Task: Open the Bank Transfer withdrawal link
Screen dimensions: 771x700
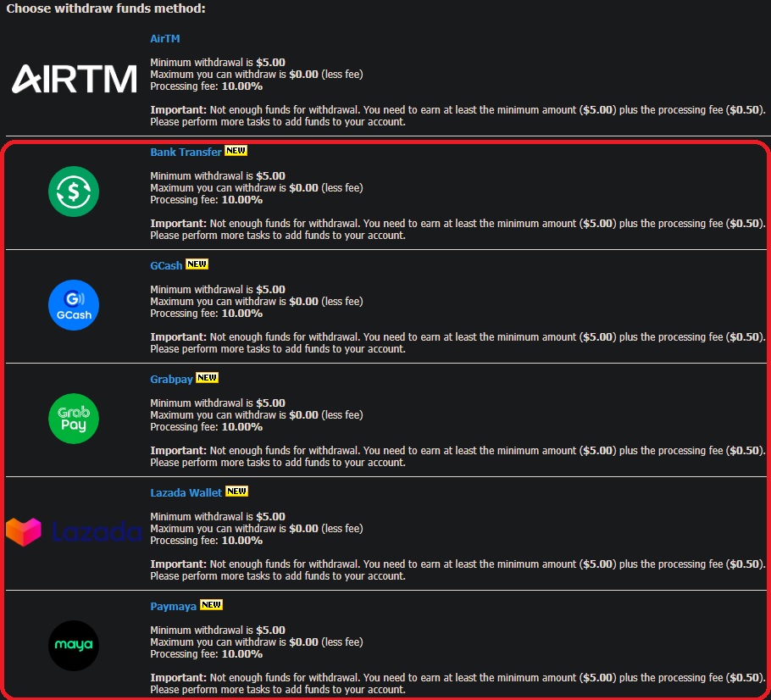Action: (186, 152)
